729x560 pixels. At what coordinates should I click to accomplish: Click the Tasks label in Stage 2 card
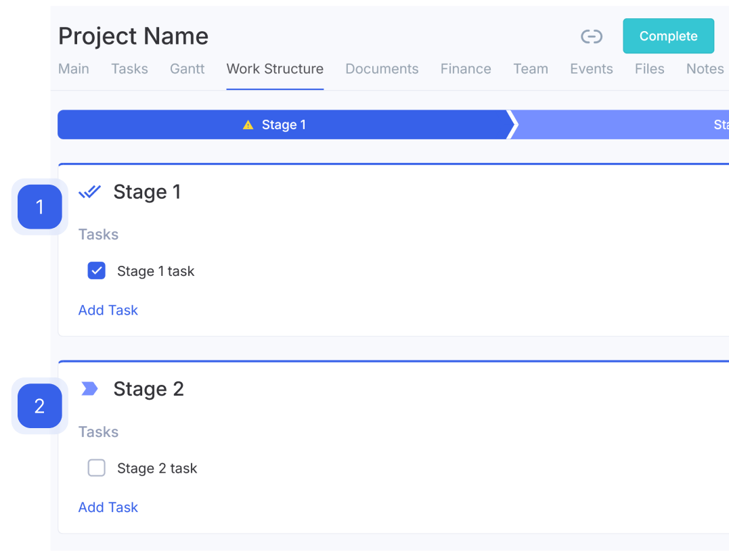[98, 431]
